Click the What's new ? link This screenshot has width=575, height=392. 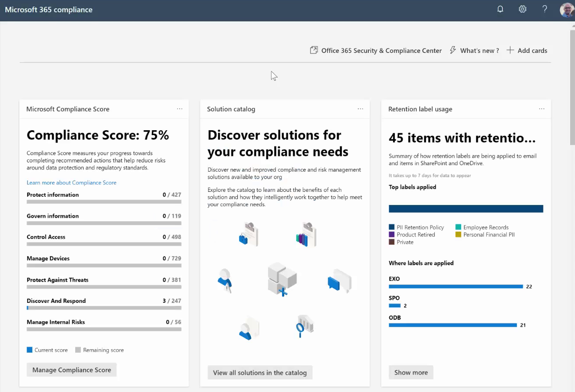479,51
